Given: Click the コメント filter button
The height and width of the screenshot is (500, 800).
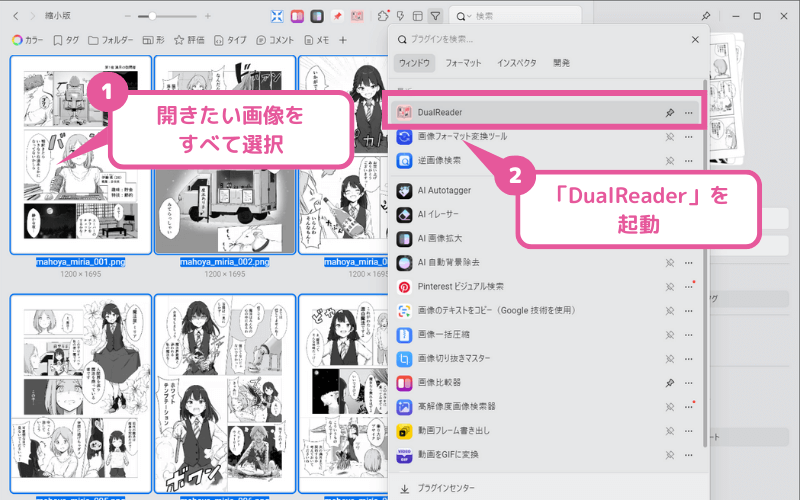Looking at the screenshot, I should pyautogui.click(x=275, y=40).
